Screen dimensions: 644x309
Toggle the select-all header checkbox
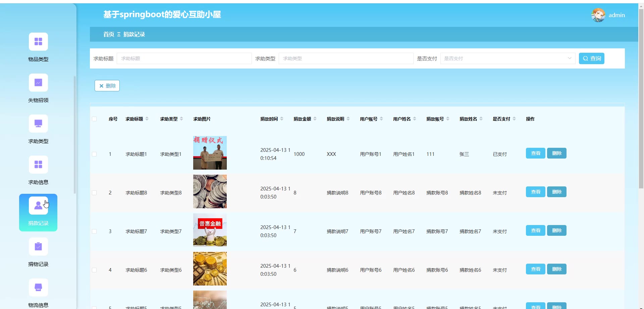94,119
